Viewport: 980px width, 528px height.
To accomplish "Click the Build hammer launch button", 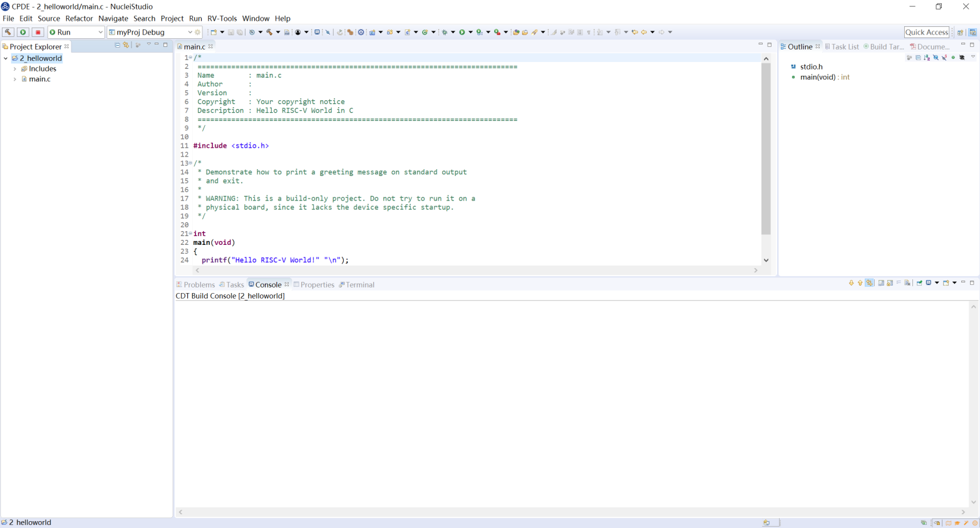I will pos(8,32).
